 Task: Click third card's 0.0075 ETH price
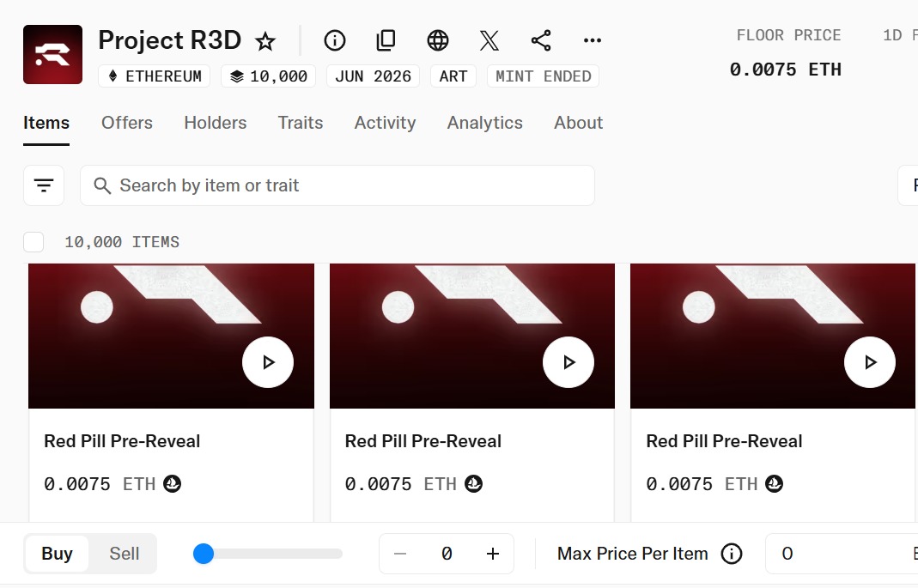[x=702, y=484]
